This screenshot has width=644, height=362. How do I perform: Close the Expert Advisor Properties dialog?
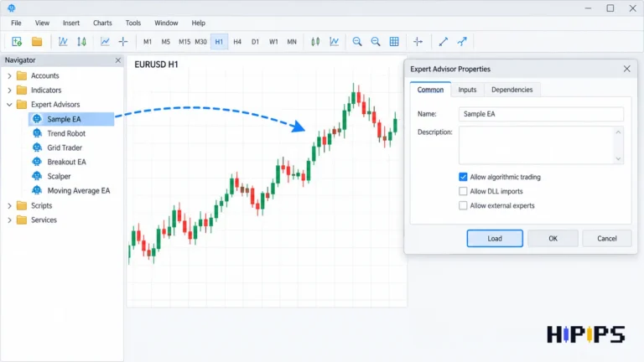(x=626, y=69)
